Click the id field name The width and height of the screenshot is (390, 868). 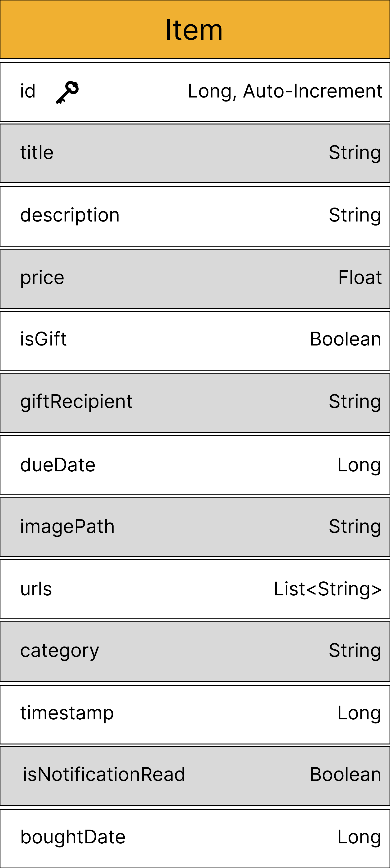coord(28,91)
